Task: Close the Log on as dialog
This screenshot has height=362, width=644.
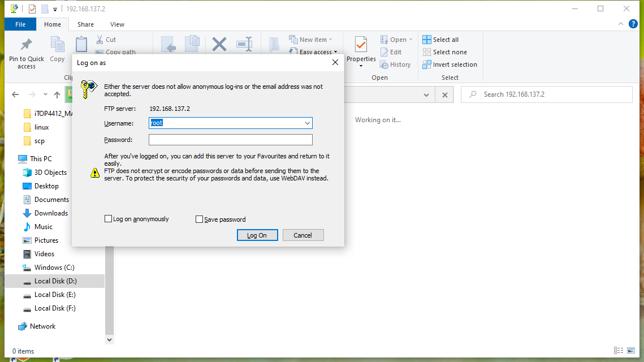Action: (x=335, y=62)
